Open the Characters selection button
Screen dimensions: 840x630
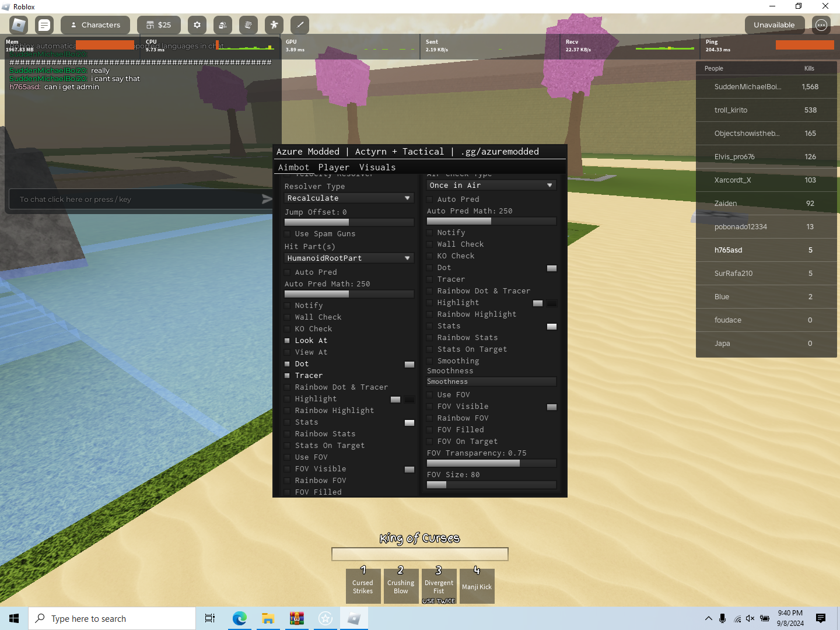click(x=95, y=25)
